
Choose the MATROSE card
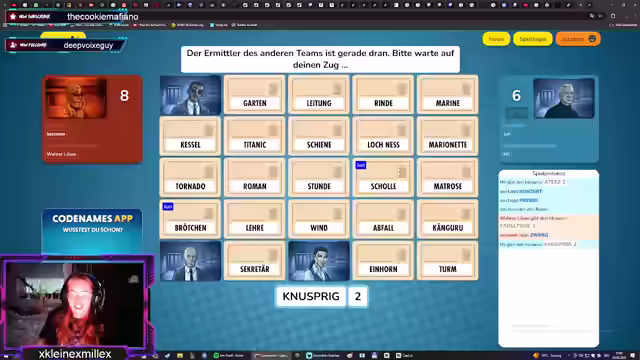point(447,178)
